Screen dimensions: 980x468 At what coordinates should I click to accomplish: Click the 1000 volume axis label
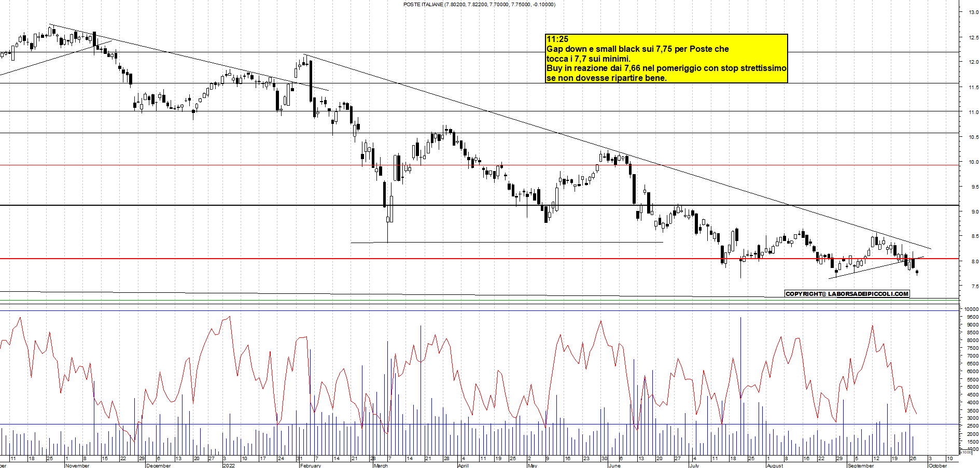[972, 449]
